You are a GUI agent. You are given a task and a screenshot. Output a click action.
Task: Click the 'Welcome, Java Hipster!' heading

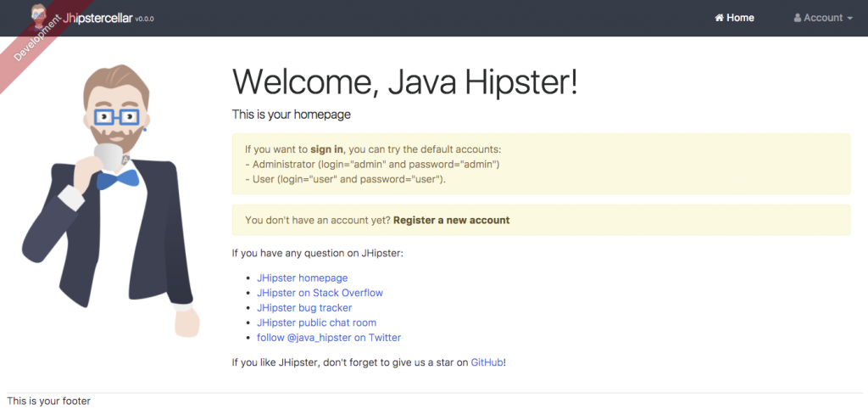[405, 82]
